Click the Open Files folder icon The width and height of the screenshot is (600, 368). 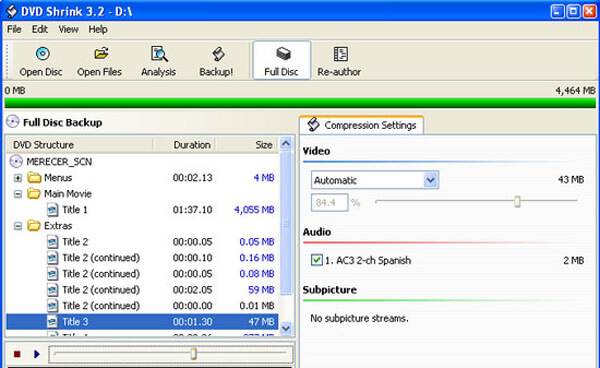point(101,54)
